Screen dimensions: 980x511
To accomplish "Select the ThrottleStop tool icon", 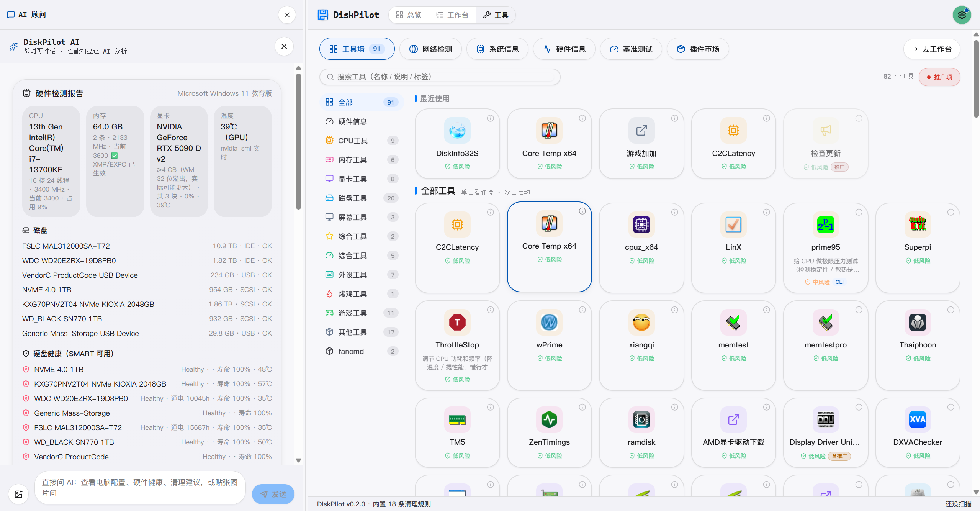I will pyautogui.click(x=457, y=322).
